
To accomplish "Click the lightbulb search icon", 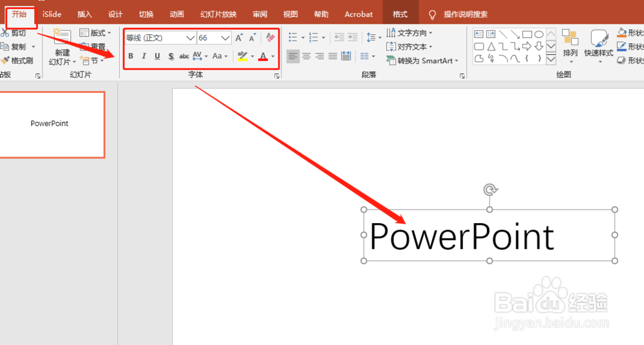I will click(x=432, y=15).
